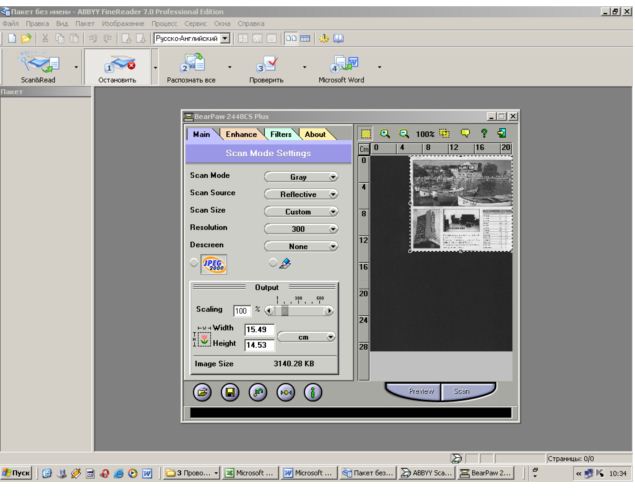Switch to the About tab
Image resolution: width=635 pixels, height=496 pixels.
click(315, 134)
